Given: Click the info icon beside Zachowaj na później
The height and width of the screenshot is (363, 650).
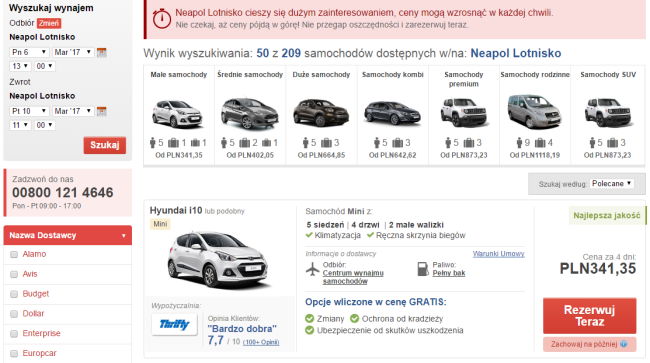Looking at the screenshot, I should tap(623, 344).
